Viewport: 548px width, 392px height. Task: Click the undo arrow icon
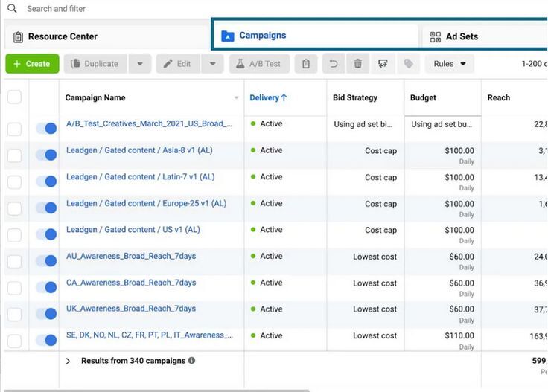click(x=333, y=64)
